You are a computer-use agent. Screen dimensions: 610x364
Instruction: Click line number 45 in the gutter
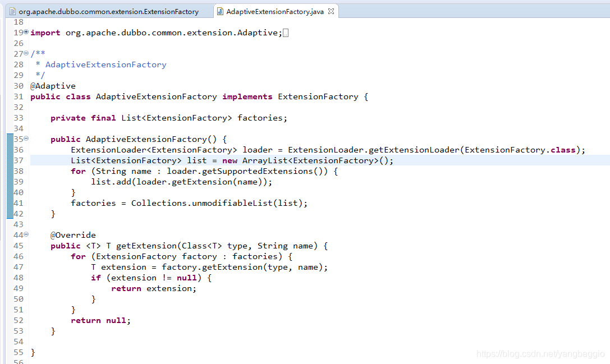pos(19,246)
